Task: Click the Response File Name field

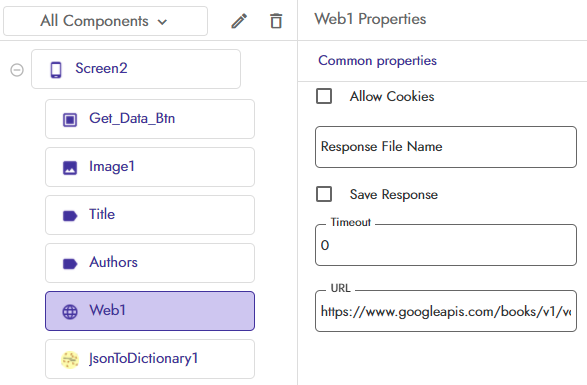Action: click(x=446, y=147)
